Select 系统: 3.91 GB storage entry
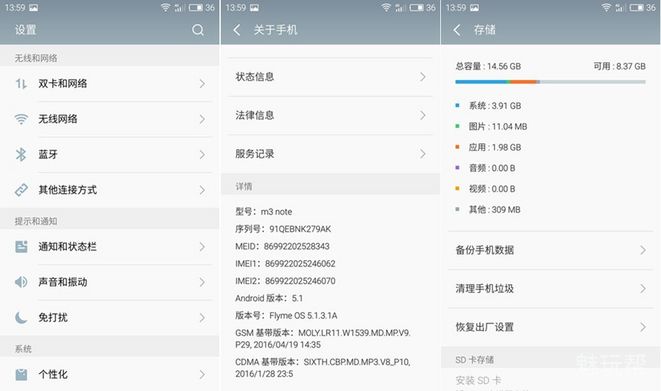This screenshot has width=661, height=391. [495, 105]
